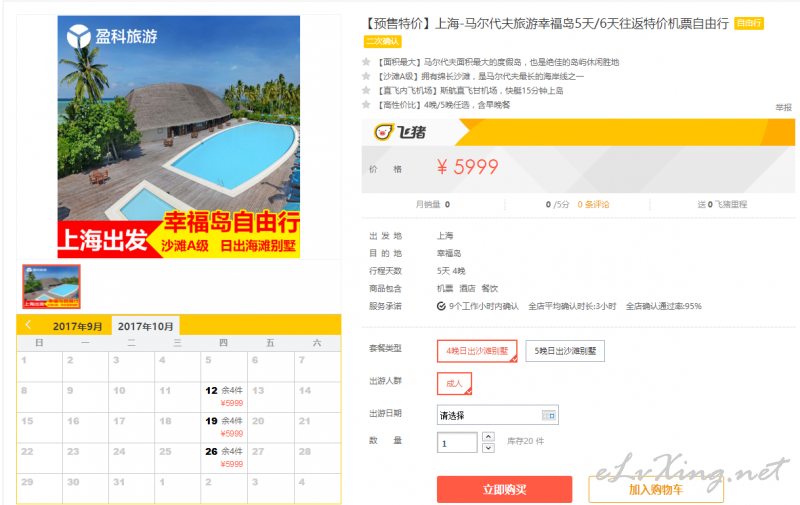Click the resort pool thumbnail image
This screenshot has width=800, height=505.
coord(51,286)
